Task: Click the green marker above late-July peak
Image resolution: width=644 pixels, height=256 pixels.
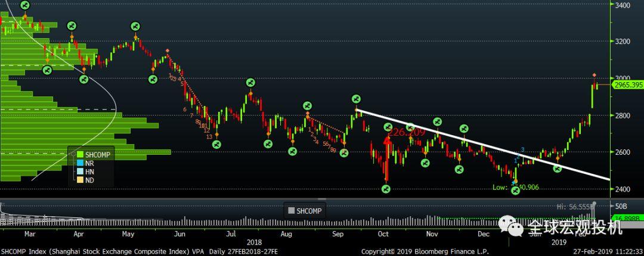Action: click(250, 82)
